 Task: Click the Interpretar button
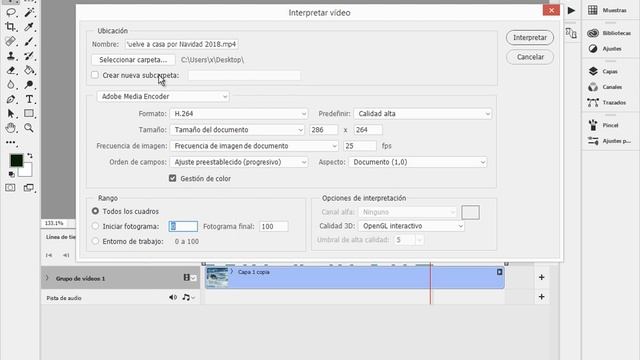tap(530, 38)
